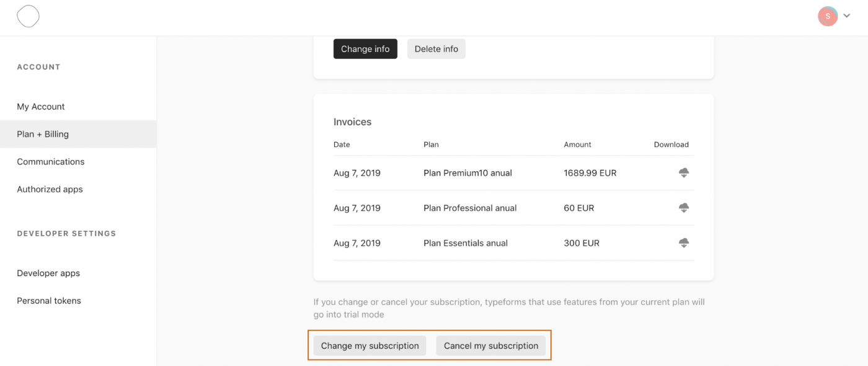Click the Download column header

[x=671, y=145]
